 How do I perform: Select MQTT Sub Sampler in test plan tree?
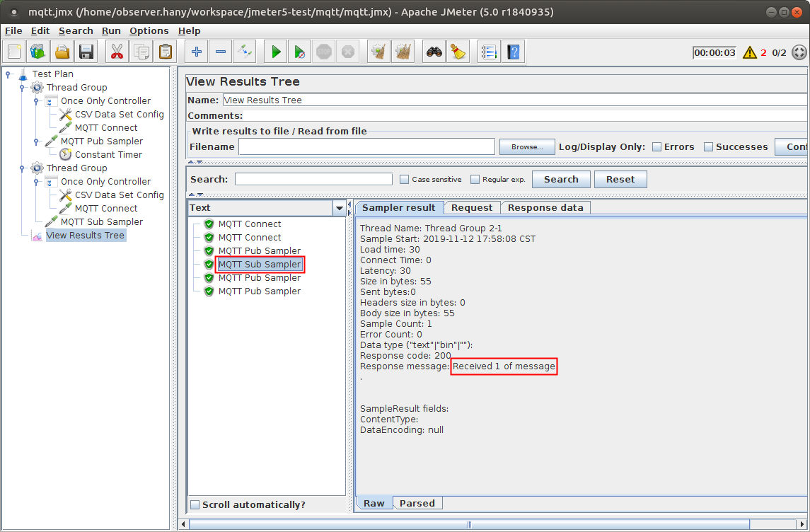coord(102,222)
